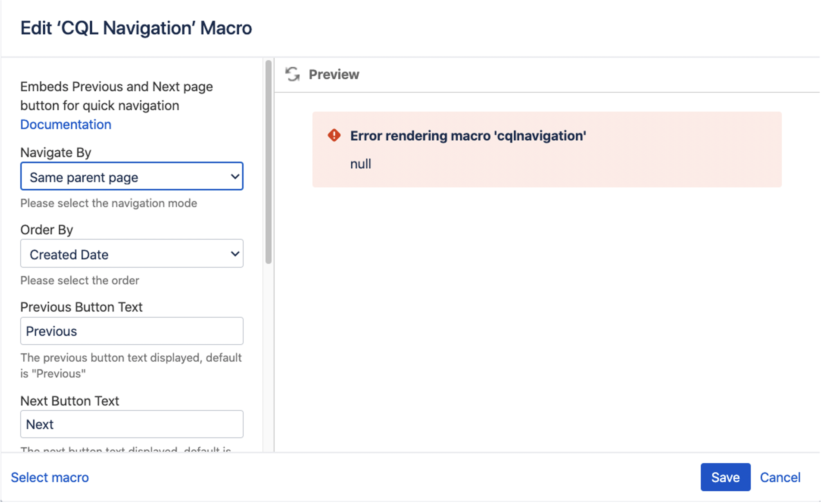Image resolution: width=821 pixels, height=504 pixels.
Task: Click the 'null' error detail text
Action: pyautogui.click(x=360, y=164)
